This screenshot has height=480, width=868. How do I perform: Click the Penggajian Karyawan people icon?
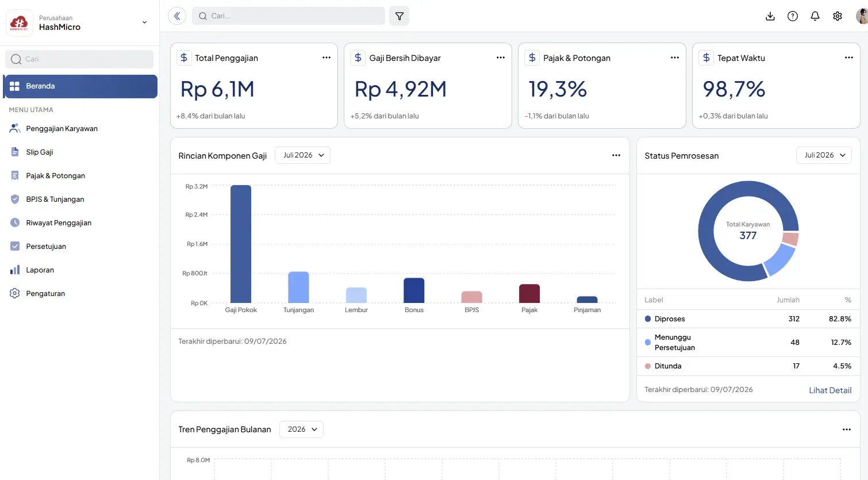15,129
